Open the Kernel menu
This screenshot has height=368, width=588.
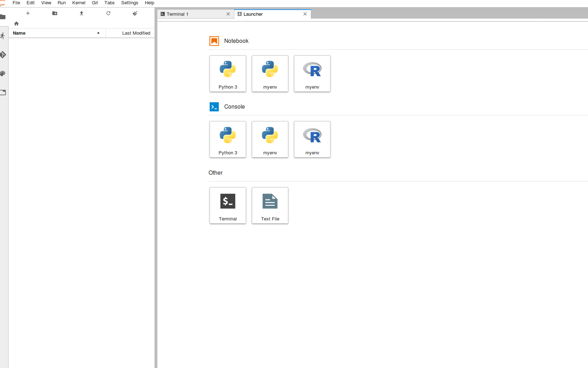click(79, 3)
